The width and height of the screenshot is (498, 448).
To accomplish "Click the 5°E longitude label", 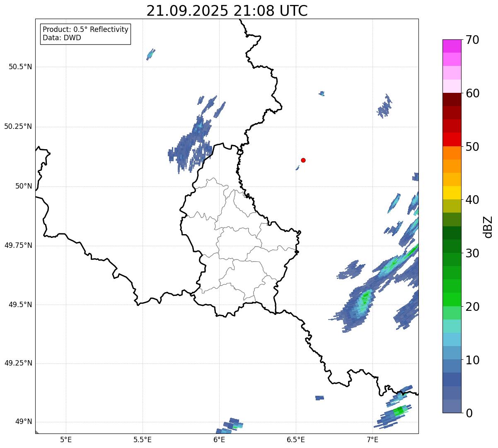I will point(66,439).
